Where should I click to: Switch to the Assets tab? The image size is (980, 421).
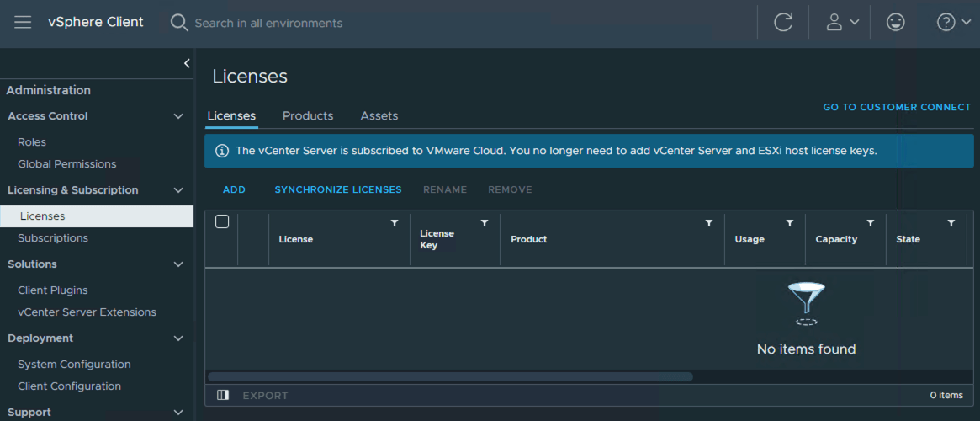[x=379, y=115]
